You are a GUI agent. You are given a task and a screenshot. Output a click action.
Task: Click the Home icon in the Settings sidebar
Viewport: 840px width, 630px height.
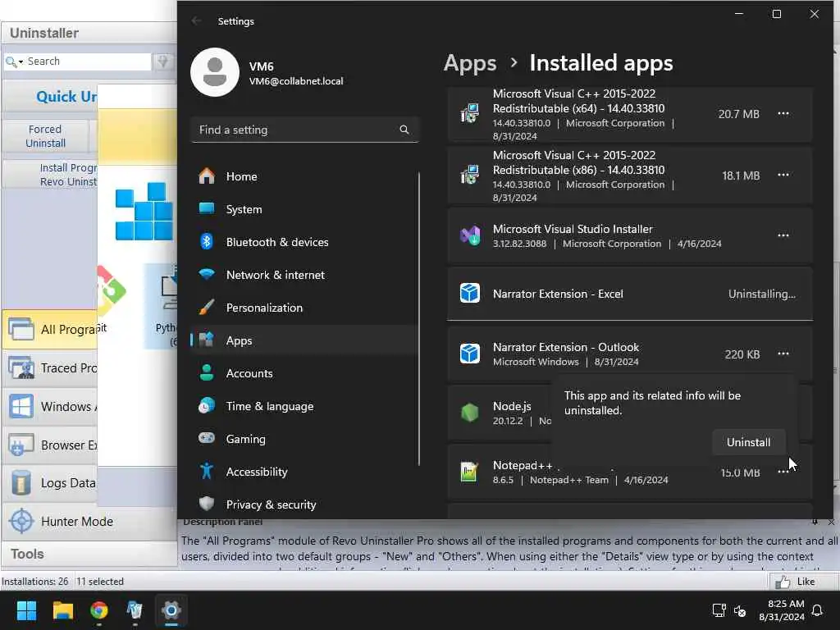(x=207, y=176)
